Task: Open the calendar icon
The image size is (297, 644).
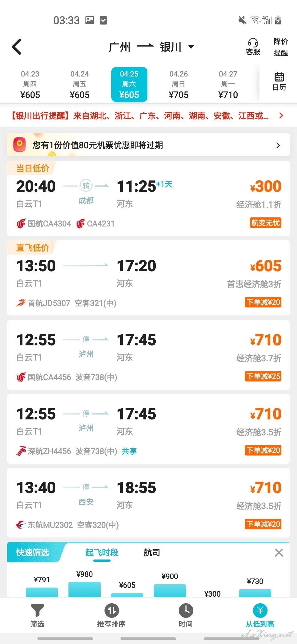Action: [279, 77]
